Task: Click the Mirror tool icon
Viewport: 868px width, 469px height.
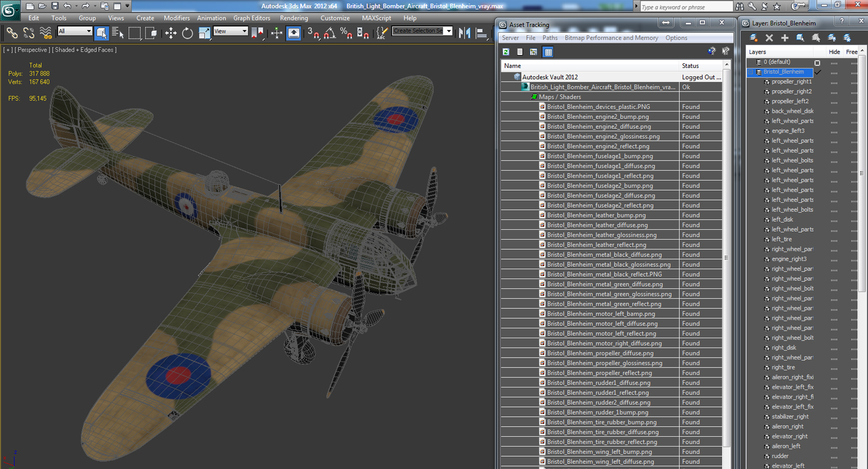Action: [465, 33]
